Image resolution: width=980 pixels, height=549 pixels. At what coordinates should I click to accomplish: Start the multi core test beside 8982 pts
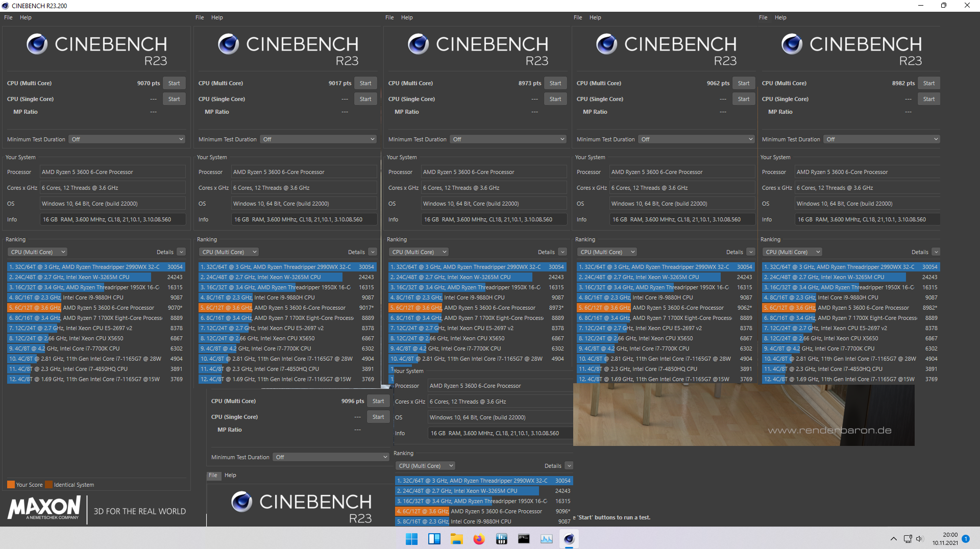tap(929, 83)
